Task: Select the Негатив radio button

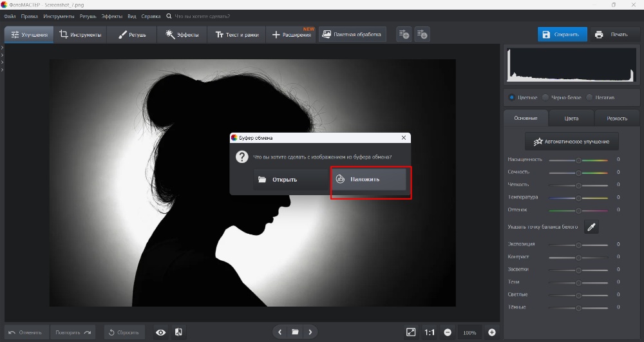Action: coord(589,98)
